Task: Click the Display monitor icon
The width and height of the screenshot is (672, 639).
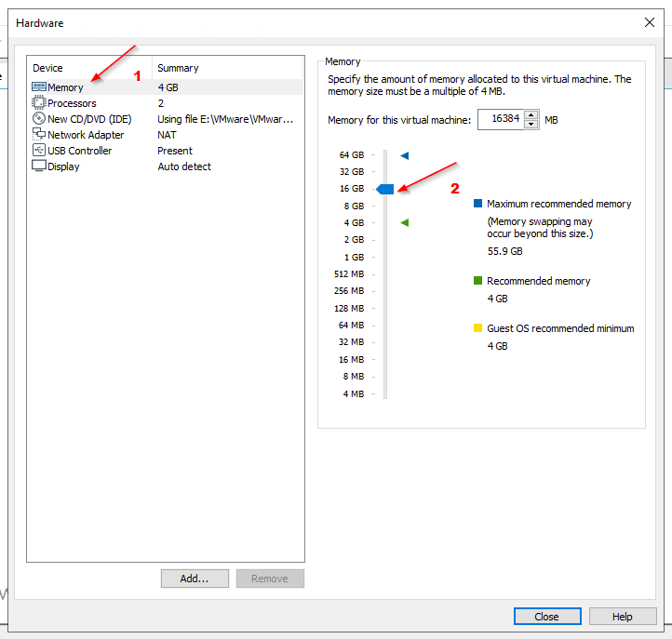Action: (x=38, y=166)
